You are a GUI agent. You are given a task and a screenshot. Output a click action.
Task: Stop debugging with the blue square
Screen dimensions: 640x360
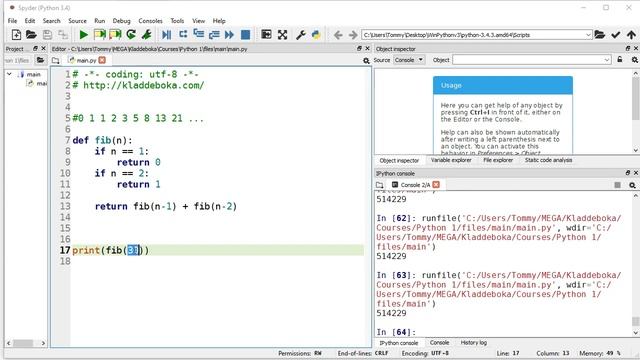(245, 35)
